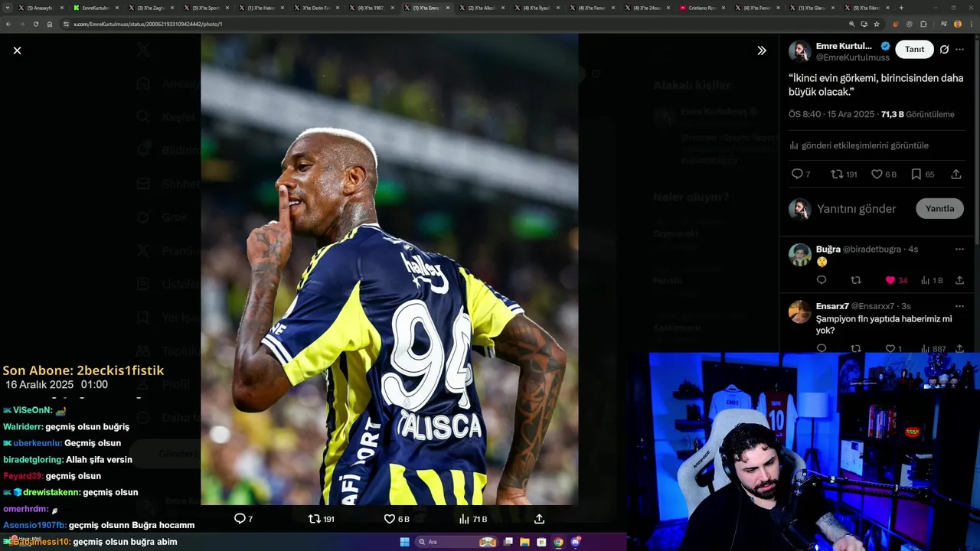Open the Windows Start button

pyautogui.click(x=404, y=542)
